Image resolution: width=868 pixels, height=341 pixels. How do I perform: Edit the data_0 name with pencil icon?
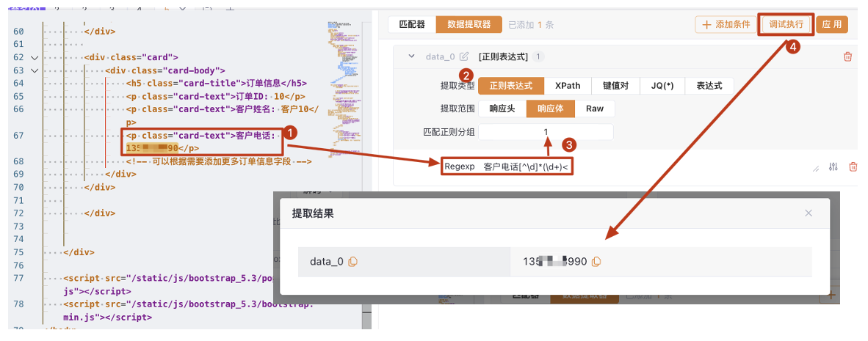click(x=464, y=56)
